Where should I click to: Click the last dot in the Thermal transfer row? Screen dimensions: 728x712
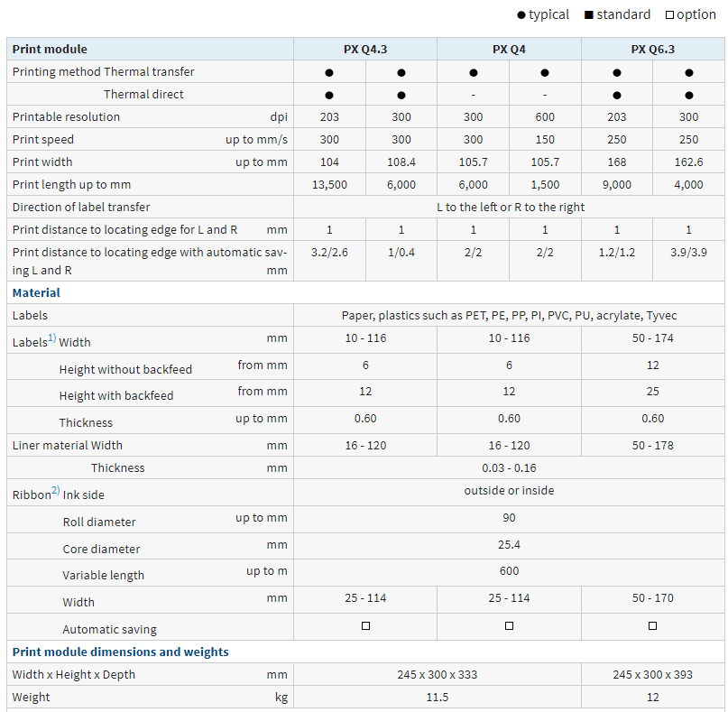pos(688,72)
